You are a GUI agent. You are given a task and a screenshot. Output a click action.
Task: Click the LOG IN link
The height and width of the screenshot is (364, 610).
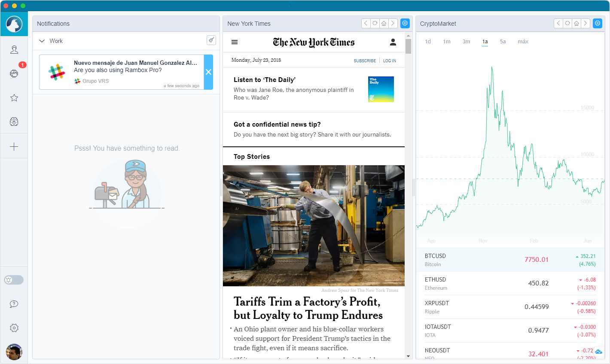point(390,61)
